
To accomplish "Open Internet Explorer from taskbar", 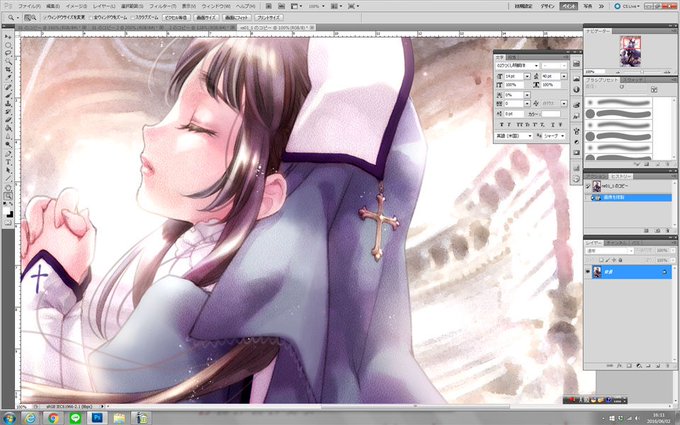I will click(30, 418).
